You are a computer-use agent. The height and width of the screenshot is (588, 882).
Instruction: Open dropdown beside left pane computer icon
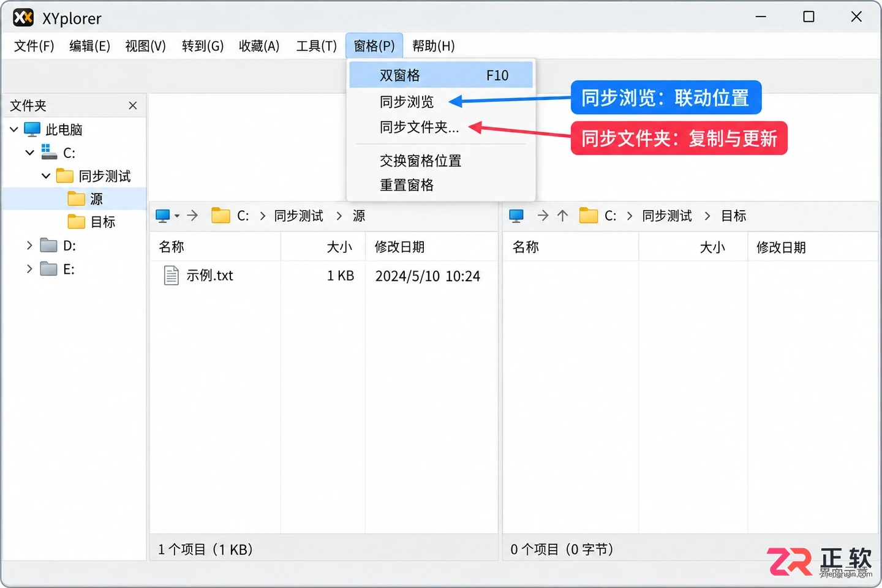click(177, 216)
